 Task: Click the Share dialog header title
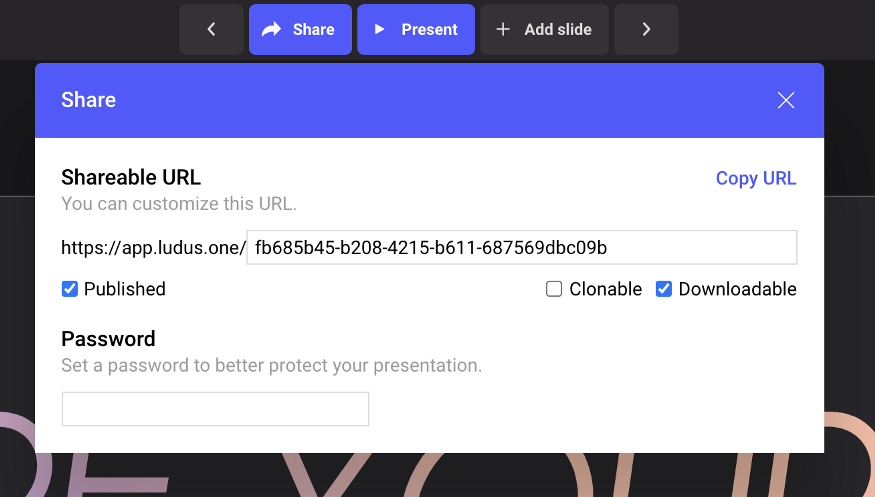tap(89, 100)
